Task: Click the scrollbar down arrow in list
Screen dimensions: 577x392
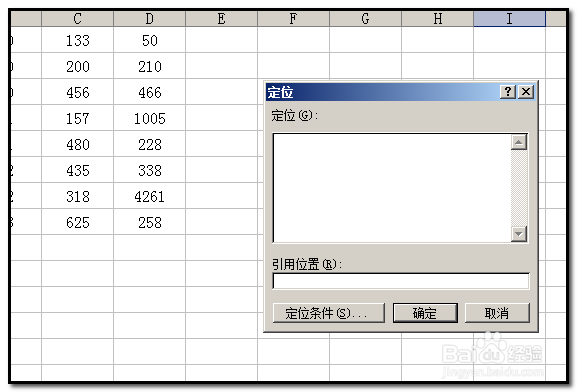Action: (519, 234)
